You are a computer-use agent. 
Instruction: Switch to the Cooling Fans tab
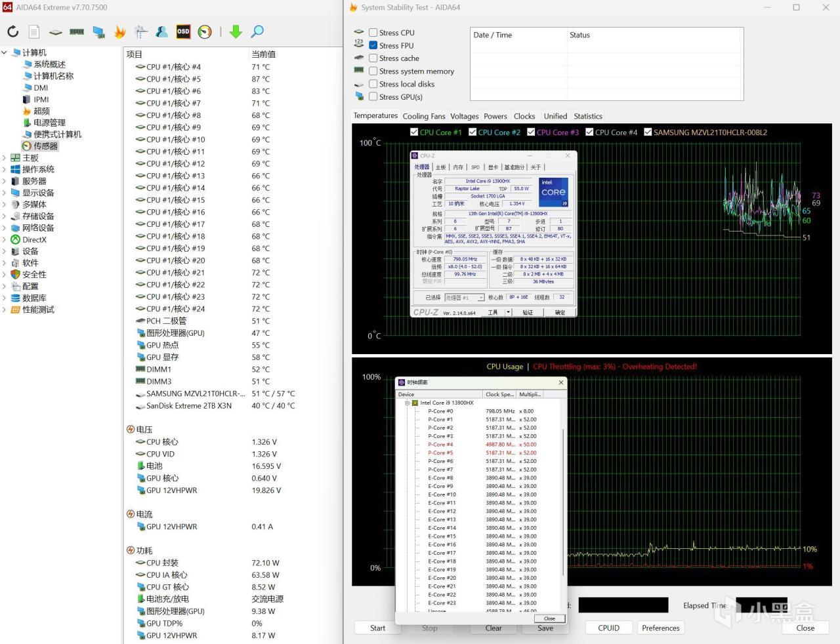tap(423, 116)
